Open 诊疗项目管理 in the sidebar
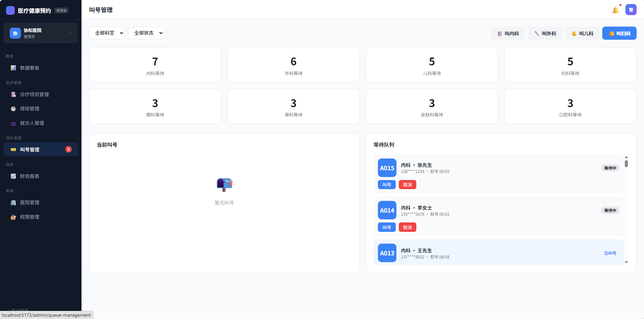This screenshot has height=319, width=644. 34,95
